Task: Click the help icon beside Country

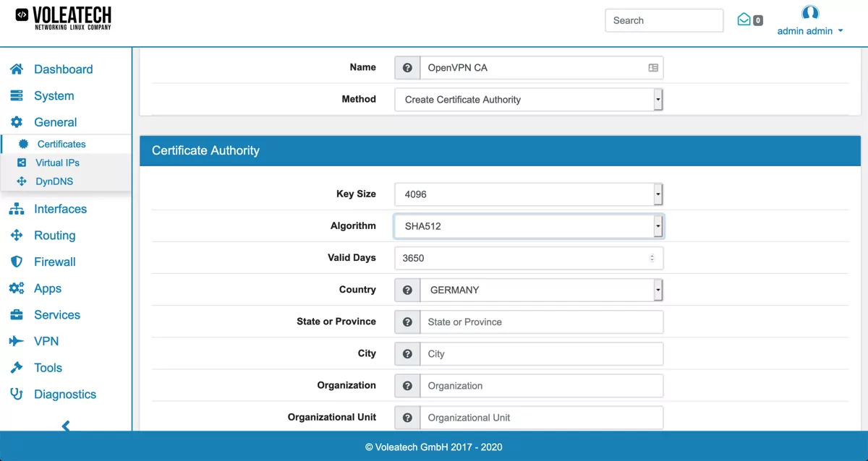Action: [x=407, y=290]
